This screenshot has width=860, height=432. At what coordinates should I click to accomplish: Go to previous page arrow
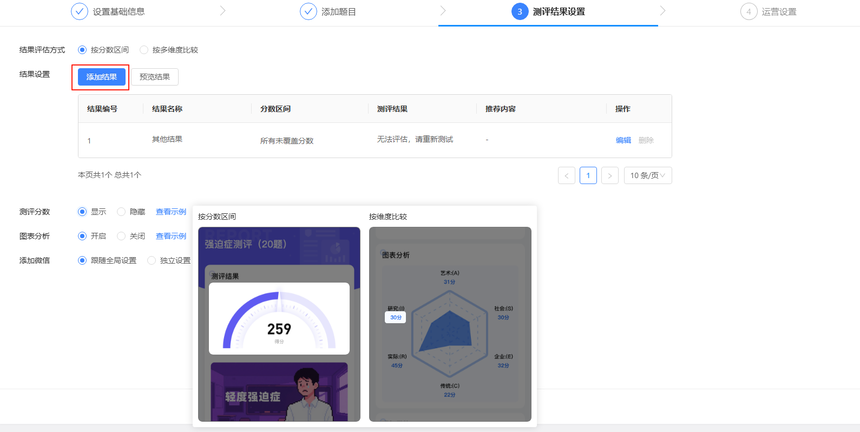pos(567,175)
